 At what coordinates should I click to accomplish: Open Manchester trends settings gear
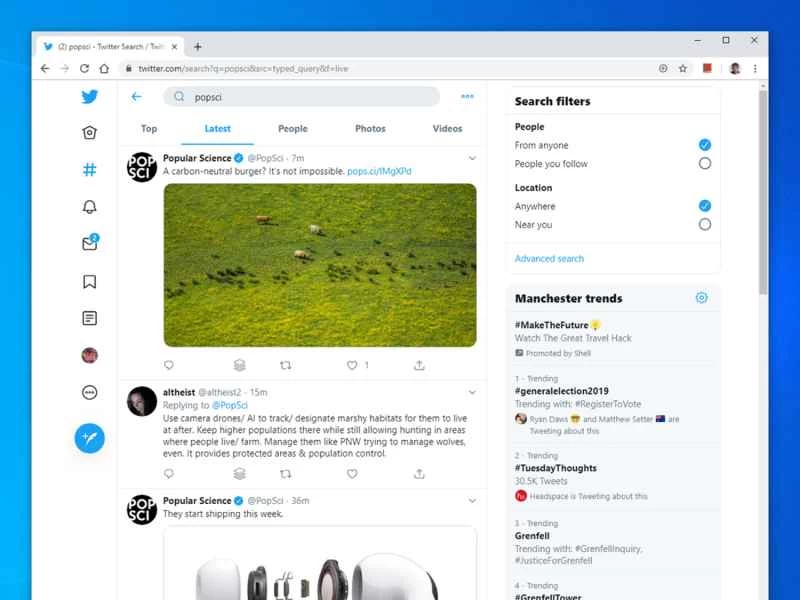[701, 297]
